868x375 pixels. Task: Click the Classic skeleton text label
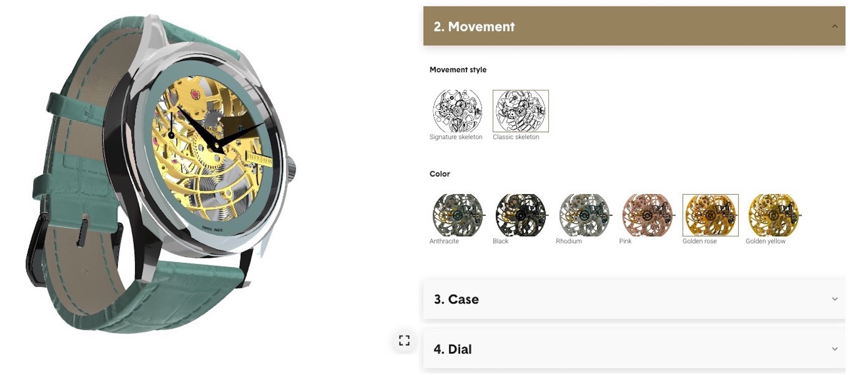click(516, 137)
